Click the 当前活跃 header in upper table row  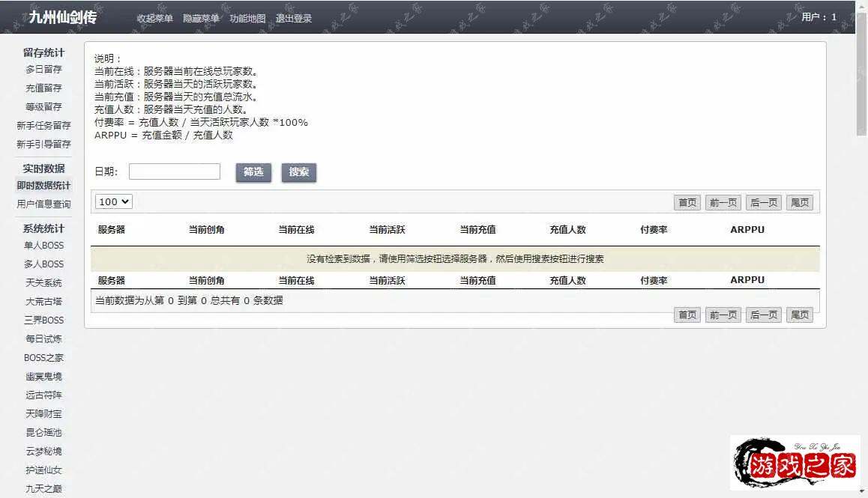point(387,230)
